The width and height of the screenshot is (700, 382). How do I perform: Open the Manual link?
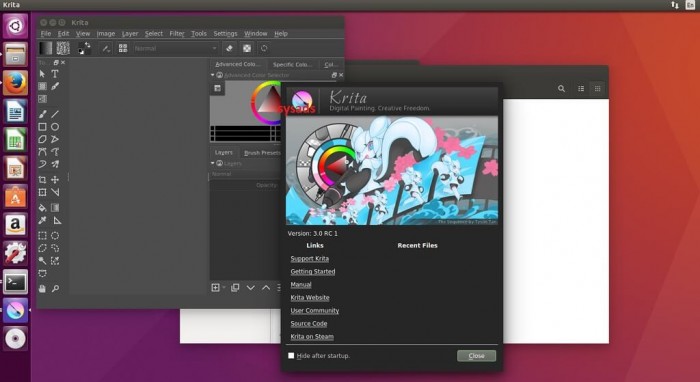(x=301, y=284)
